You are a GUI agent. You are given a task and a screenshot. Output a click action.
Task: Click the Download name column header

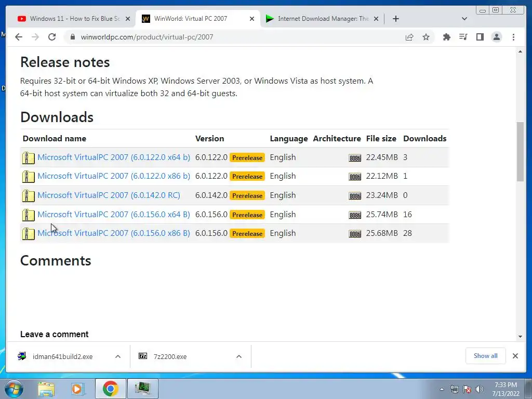(54, 138)
